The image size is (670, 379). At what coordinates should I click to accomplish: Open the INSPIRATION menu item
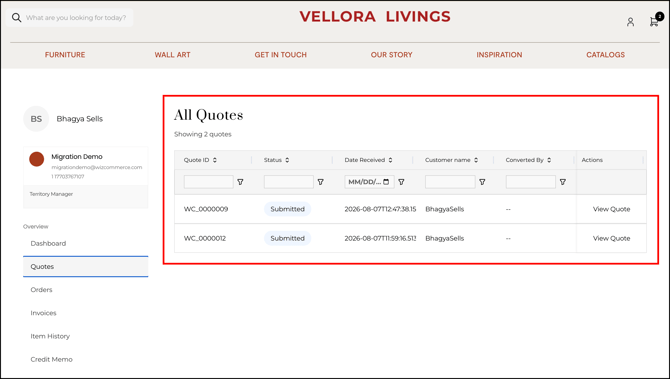pos(499,55)
